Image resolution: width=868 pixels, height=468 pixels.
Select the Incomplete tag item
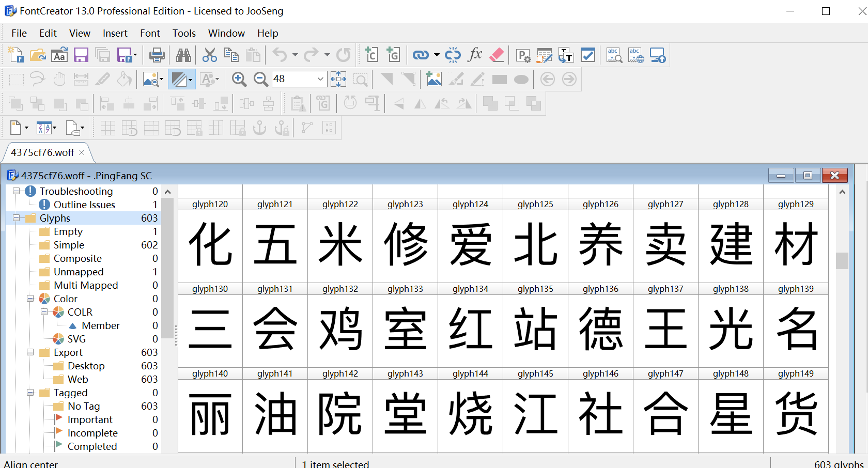[x=92, y=433]
